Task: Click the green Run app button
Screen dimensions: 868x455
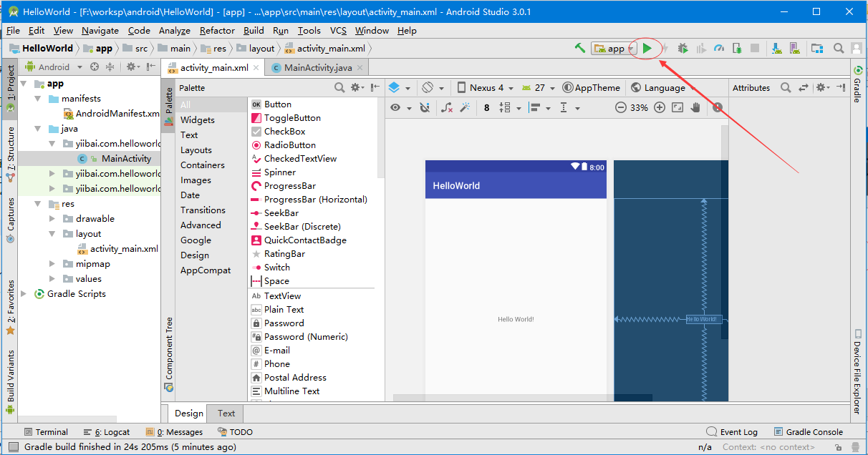Action: coord(647,48)
